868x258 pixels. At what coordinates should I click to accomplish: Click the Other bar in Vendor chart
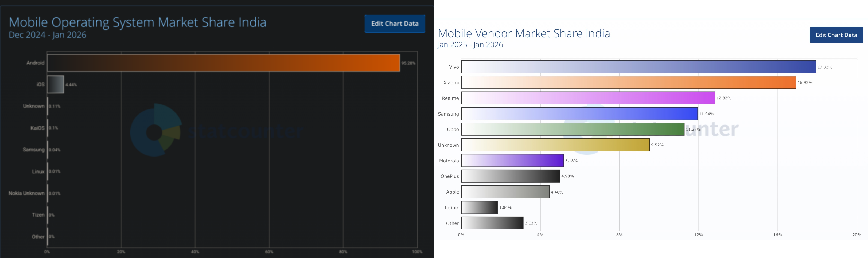pos(492,223)
